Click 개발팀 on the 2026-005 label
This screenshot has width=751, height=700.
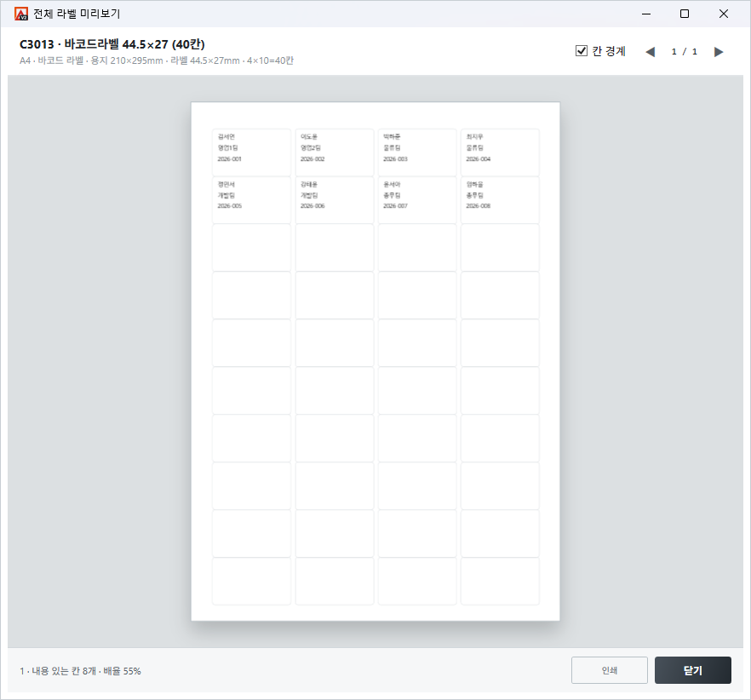[226, 196]
